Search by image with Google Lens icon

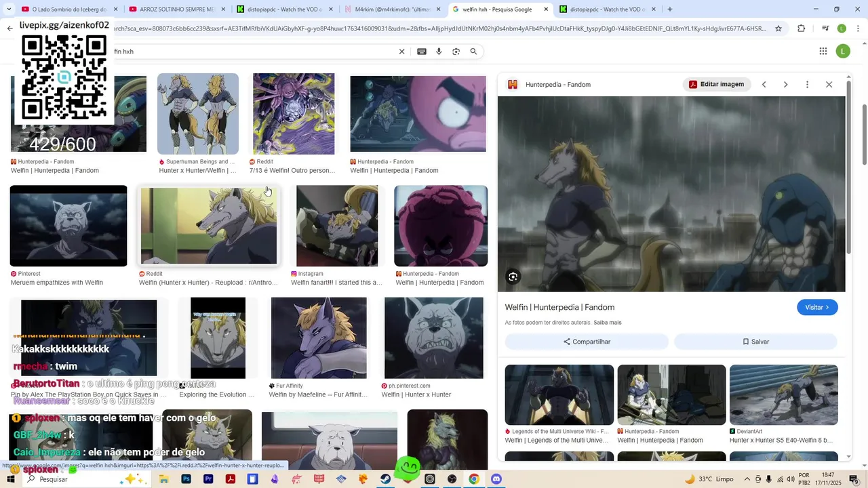tap(456, 52)
